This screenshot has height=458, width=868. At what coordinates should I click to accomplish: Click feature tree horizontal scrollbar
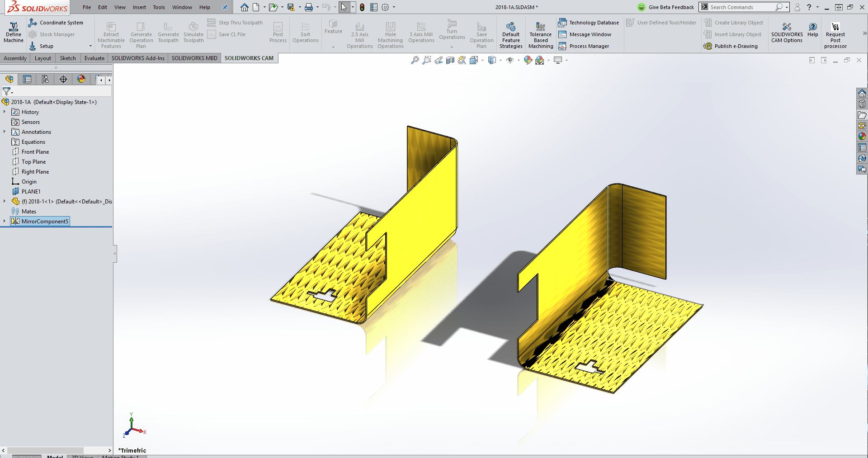(45, 450)
